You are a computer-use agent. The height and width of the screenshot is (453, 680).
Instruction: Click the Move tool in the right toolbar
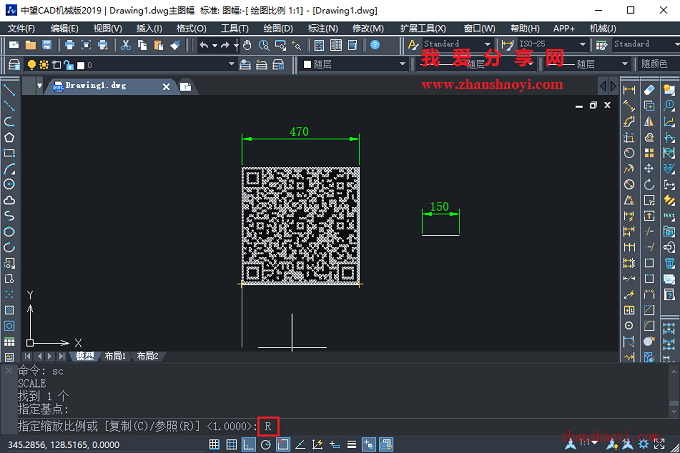click(649, 168)
